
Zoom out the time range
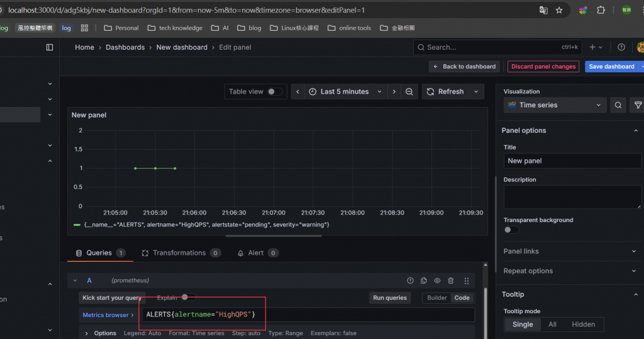409,92
